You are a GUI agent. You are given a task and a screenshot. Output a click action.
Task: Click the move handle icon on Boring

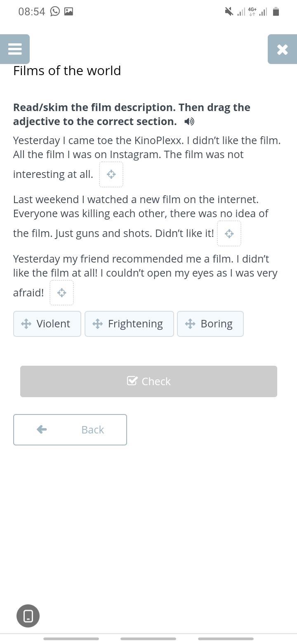[x=190, y=324]
